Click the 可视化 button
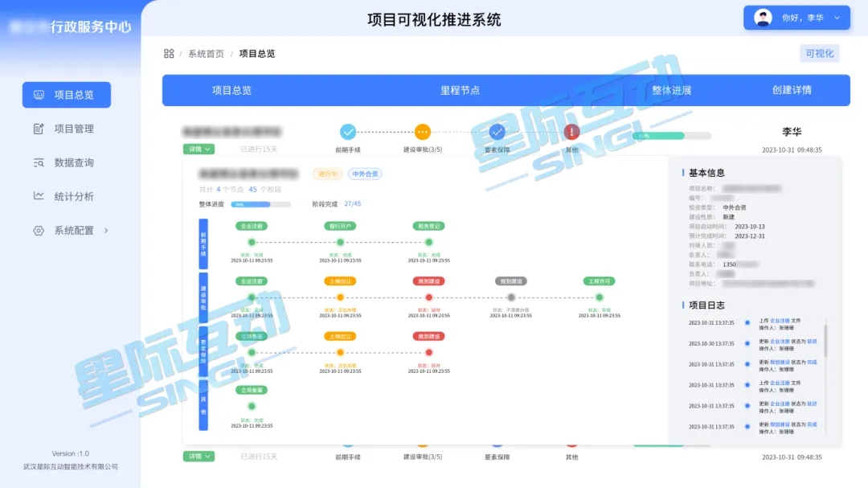 [819, 54]
